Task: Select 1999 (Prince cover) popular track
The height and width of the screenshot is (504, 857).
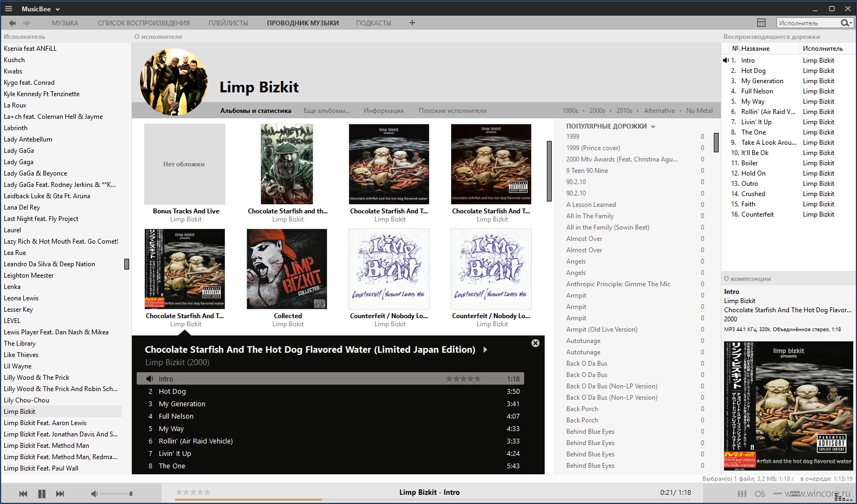Action: click(x=593, y=148)
